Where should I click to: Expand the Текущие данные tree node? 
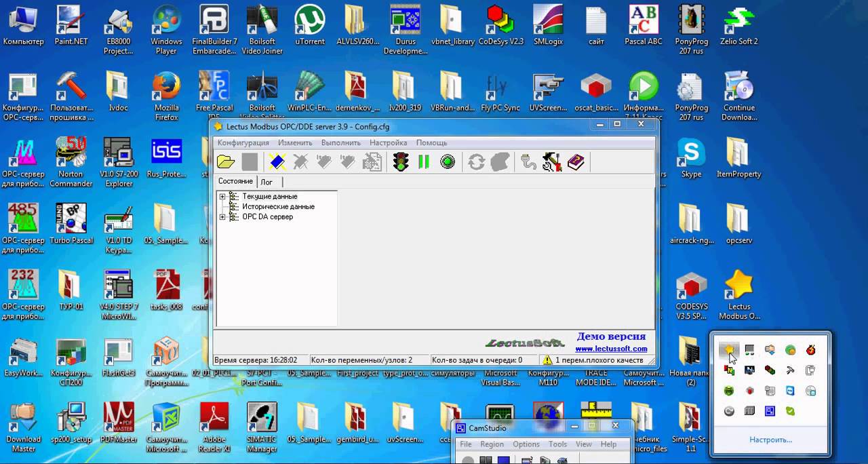click(222, 197)
